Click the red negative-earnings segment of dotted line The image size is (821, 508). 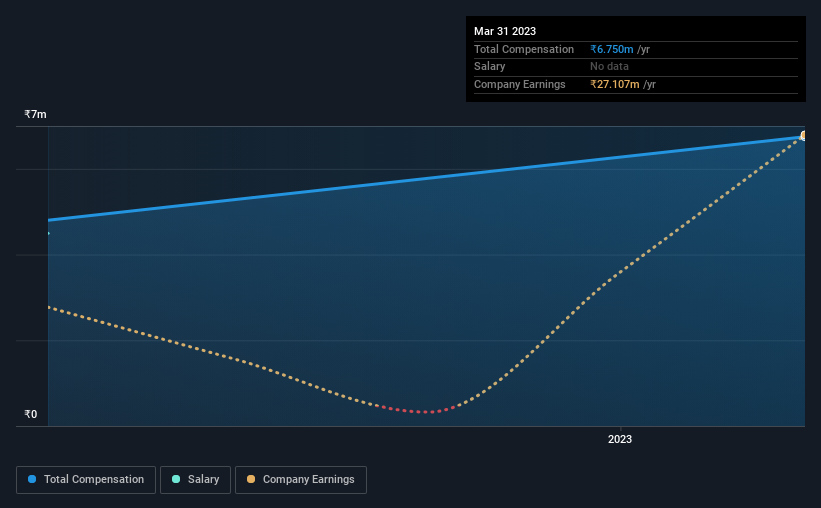[418, 411]
